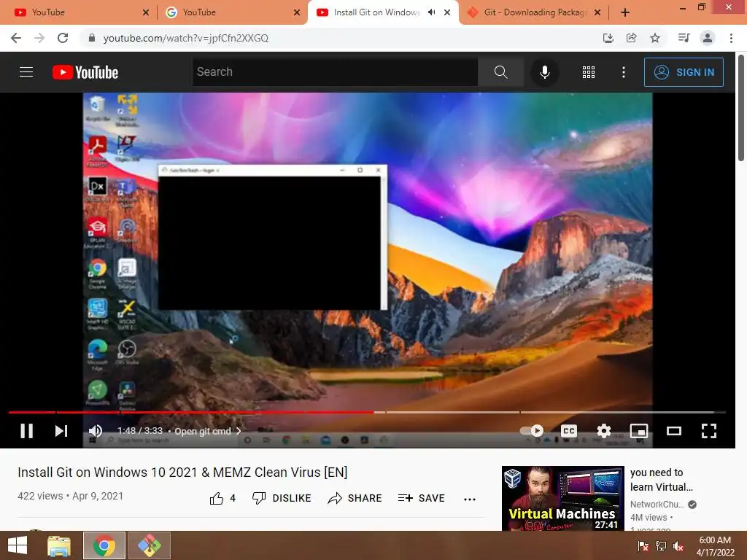
Task: Open more actions ellipsis under video
Action: 470,499
